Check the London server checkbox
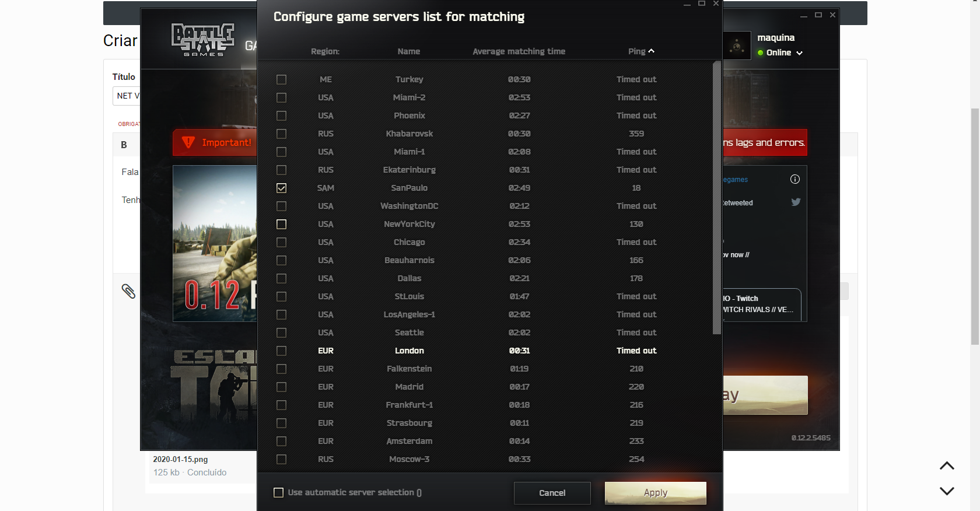The width and height of the screenshot is (980, 511). click(281, 351)
